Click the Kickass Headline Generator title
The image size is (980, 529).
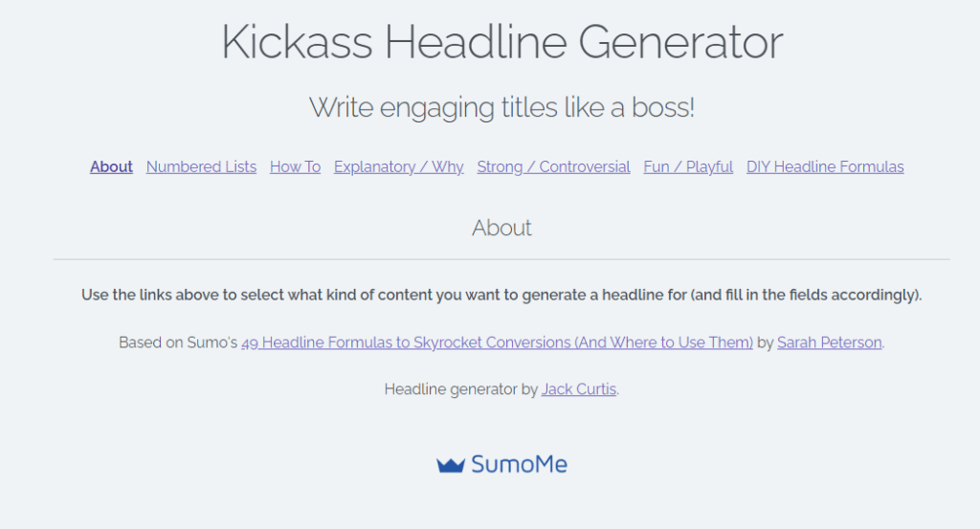[501, 43]
